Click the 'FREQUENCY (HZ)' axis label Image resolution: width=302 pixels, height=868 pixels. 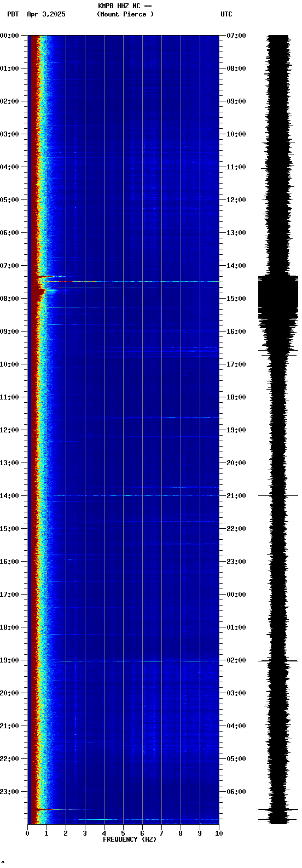click(x=130, y=840)
